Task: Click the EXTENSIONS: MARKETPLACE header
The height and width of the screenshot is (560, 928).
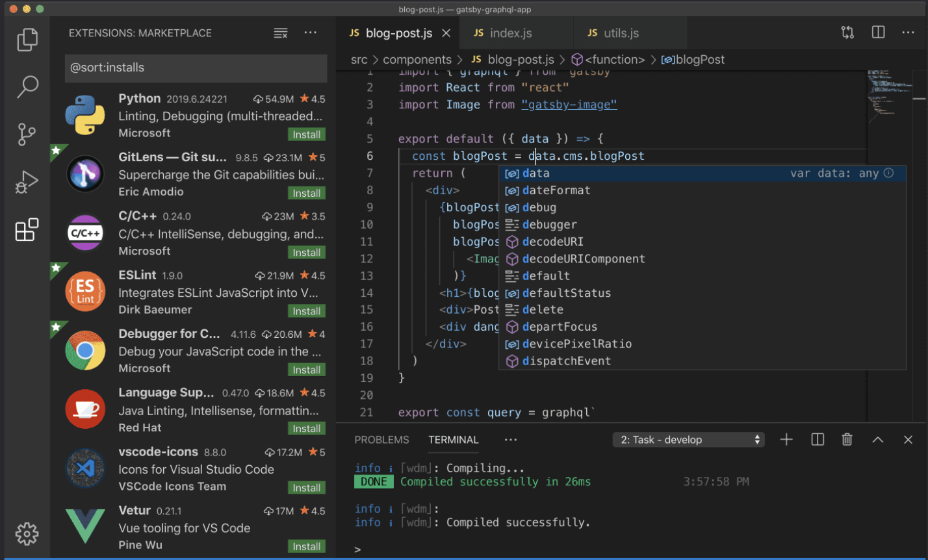Action: [140, 33]
